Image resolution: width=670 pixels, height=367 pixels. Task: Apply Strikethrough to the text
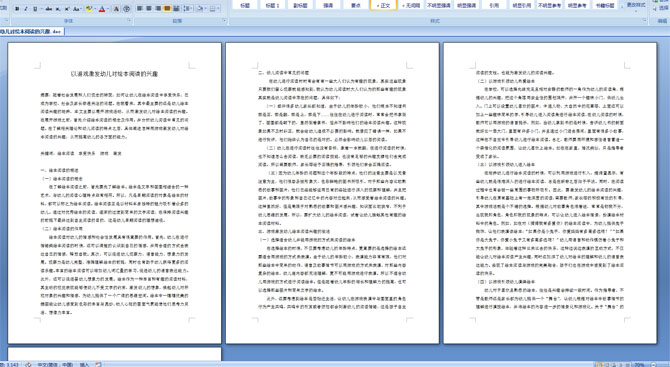[49, 9]
